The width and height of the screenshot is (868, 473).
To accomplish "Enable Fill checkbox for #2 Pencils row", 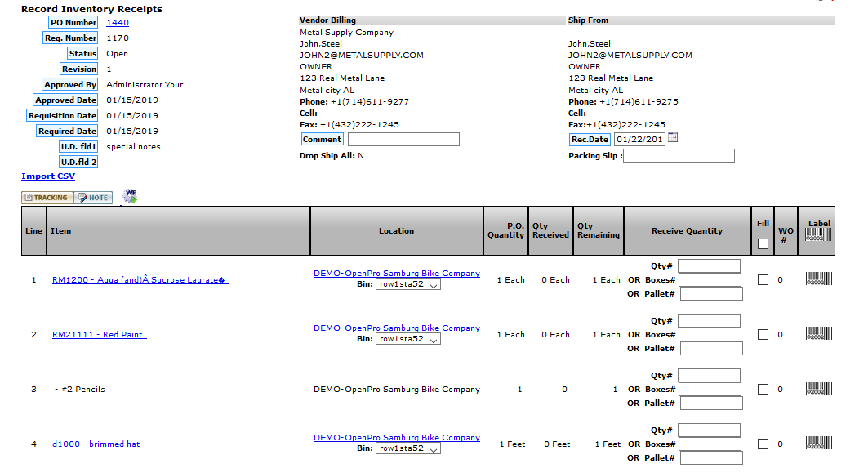I will (x=763, y=389).
